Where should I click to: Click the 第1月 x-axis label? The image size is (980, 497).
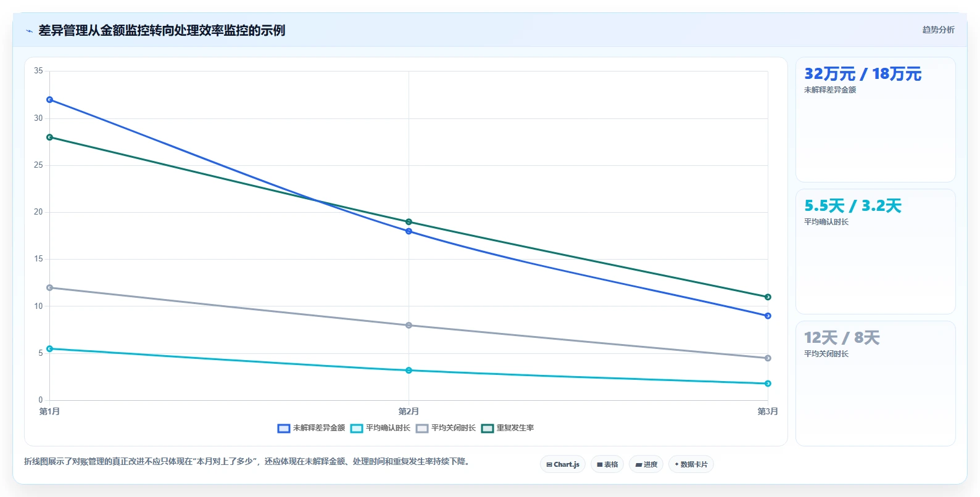point(49,411)
